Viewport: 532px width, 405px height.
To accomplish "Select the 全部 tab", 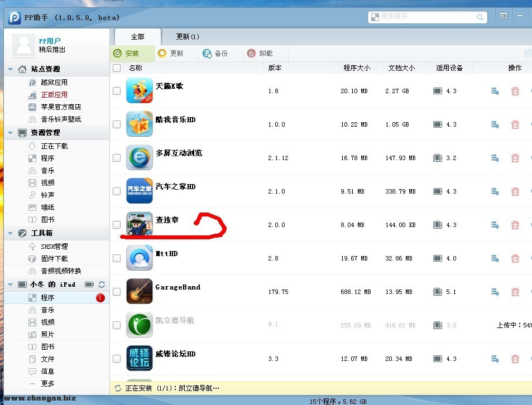I will pos(137,37).
